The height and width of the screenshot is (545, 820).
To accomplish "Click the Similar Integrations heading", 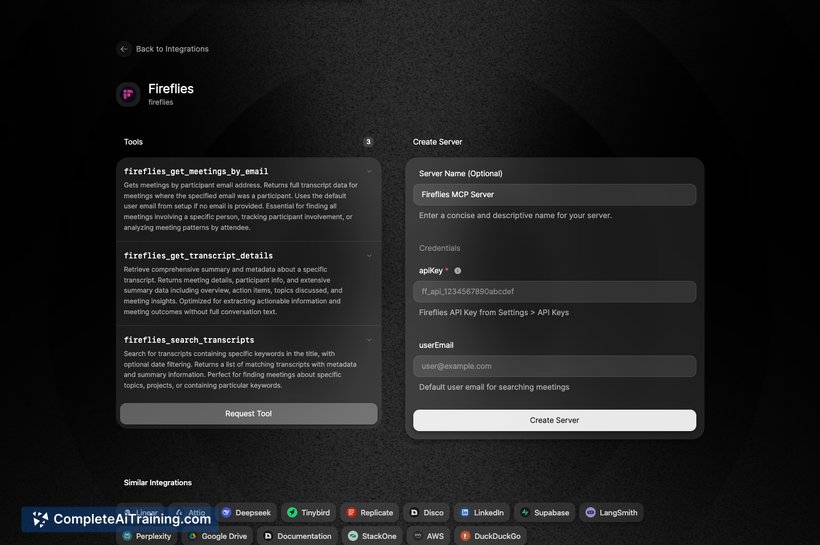I will click(158, 483).
